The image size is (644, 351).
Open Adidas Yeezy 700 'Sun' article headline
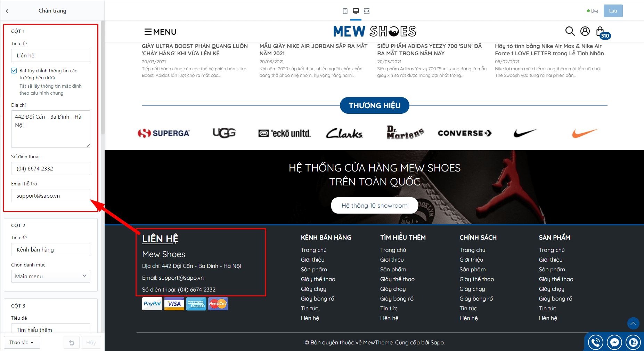tap(430, 50)
